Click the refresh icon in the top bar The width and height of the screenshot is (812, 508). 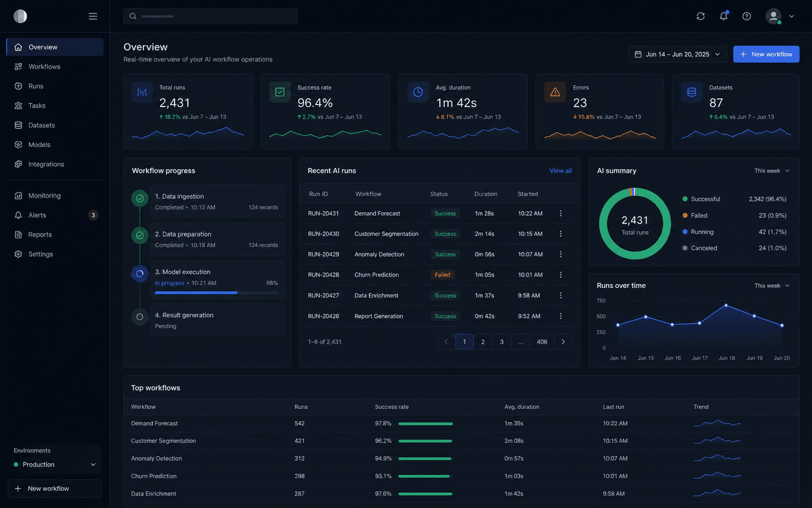click(x=700, y=16)
